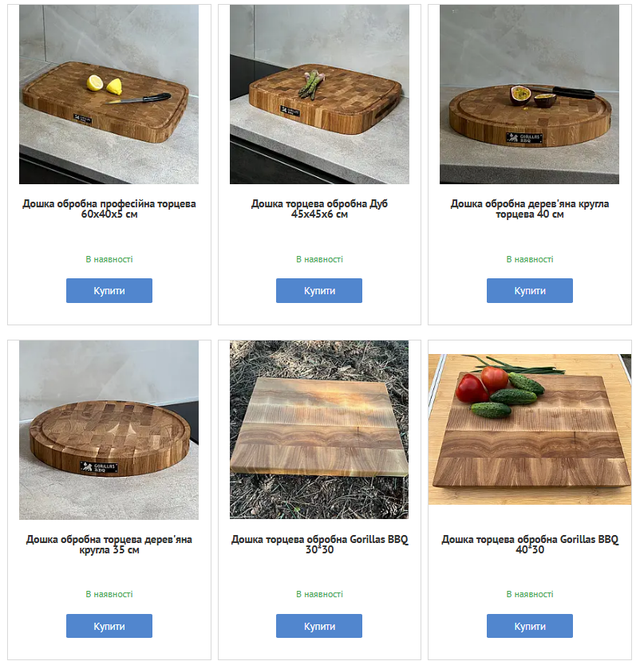
Task: Open the round 40 см board photo
Action: (x=529, y=94)
